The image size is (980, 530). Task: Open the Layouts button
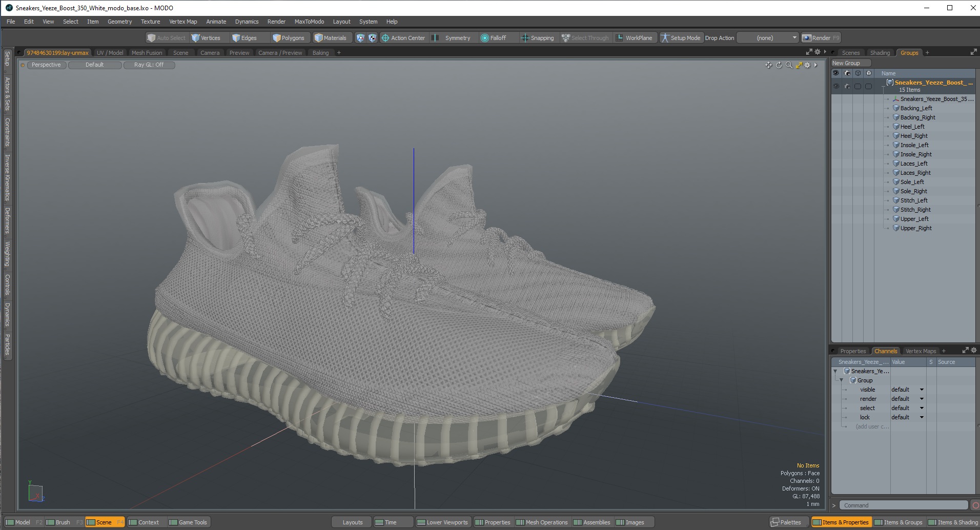(352, 522)
